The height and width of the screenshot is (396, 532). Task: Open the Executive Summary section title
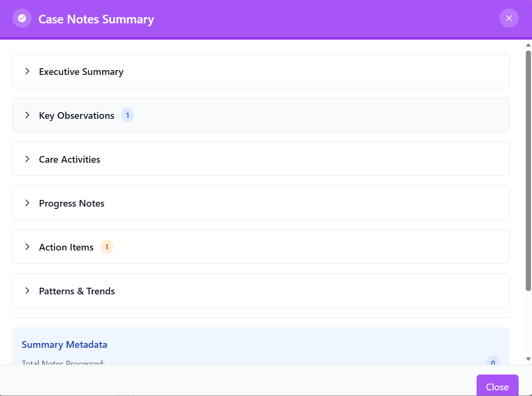81,72
